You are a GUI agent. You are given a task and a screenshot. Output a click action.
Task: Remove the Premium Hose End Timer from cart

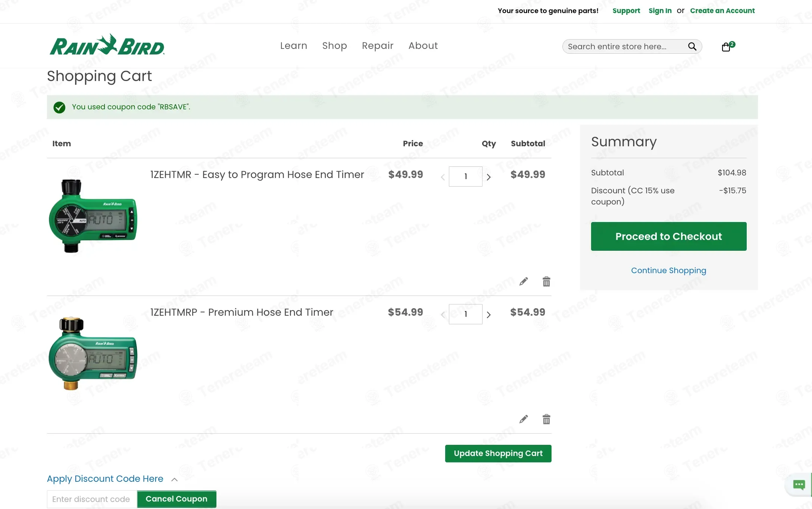point(546,419)
